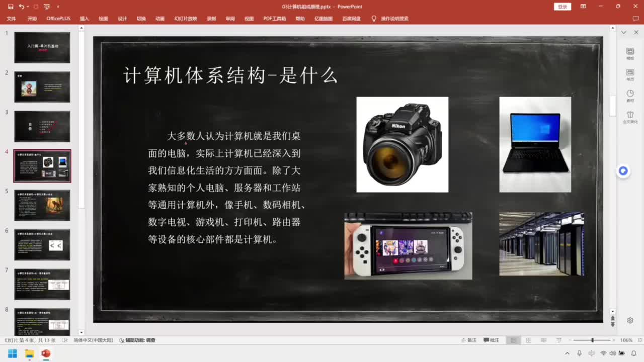The height and width of the screenshot is (362, 644).
Task: Open the comments icon at ribbon right
Action: 635,19
